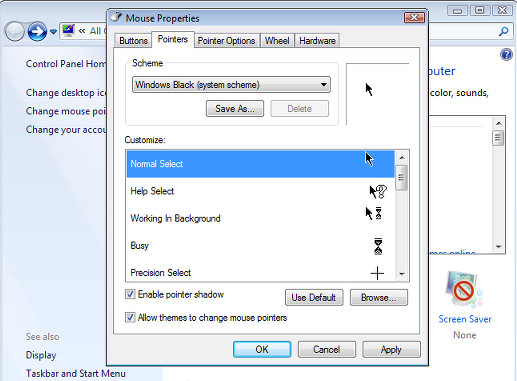Maximize the Control Panel window
The image size is (517, 381).
tap(480, 10)
